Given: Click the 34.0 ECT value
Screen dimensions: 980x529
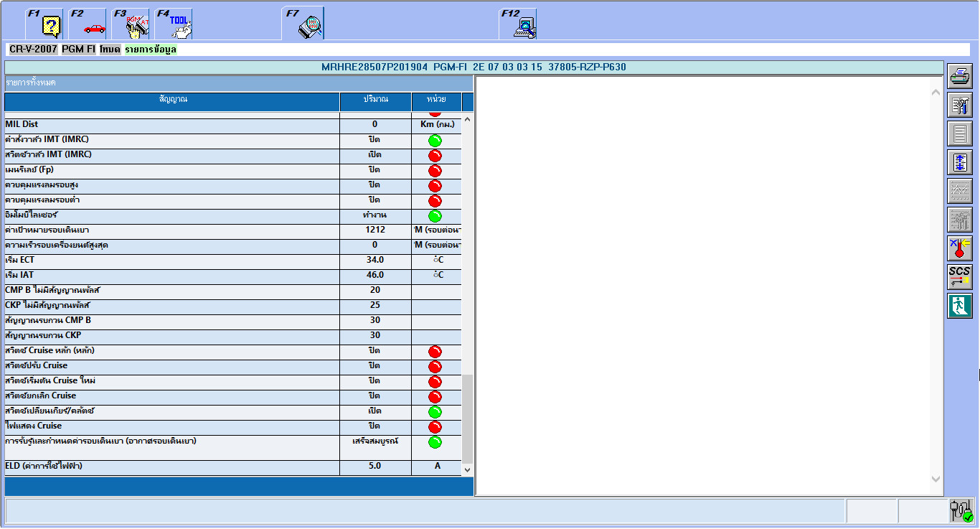Looking at the screenshot, I should (x=375, y=260).
